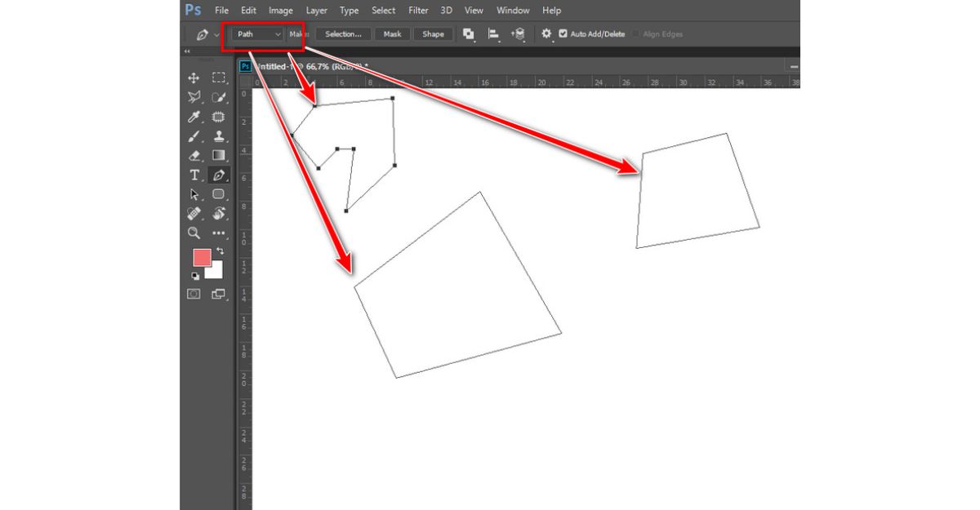Open the Path tool mode dropdown

coord(258,34)
